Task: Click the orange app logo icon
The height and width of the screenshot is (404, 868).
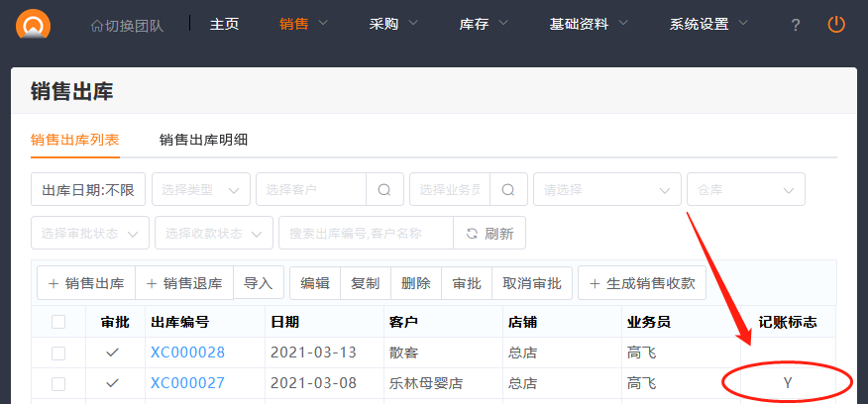Action: pyautogui.click(x=34, y=24)
